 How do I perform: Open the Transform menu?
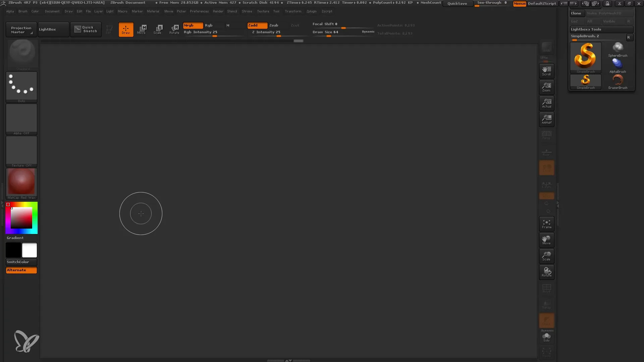click(x=293, y=11)
